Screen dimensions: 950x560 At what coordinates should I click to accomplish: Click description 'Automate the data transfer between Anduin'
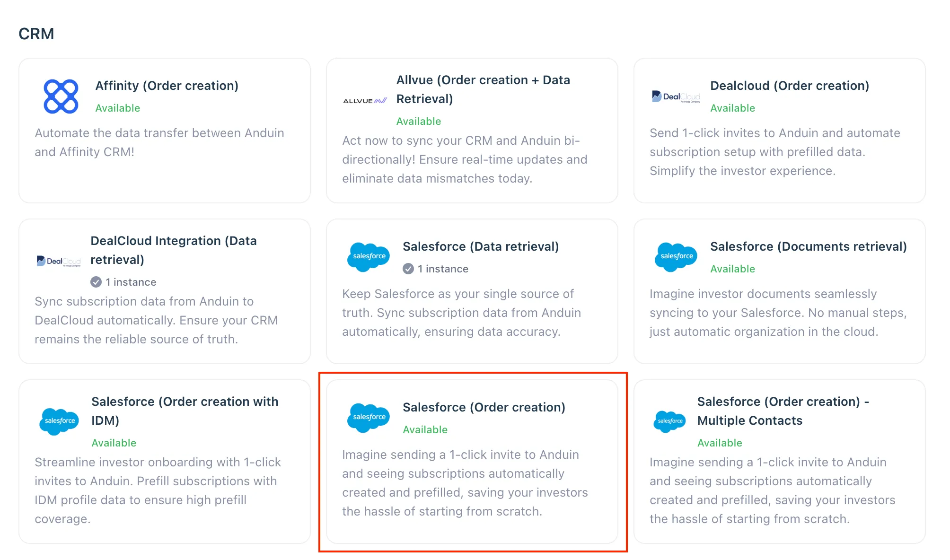pos(159,142)
